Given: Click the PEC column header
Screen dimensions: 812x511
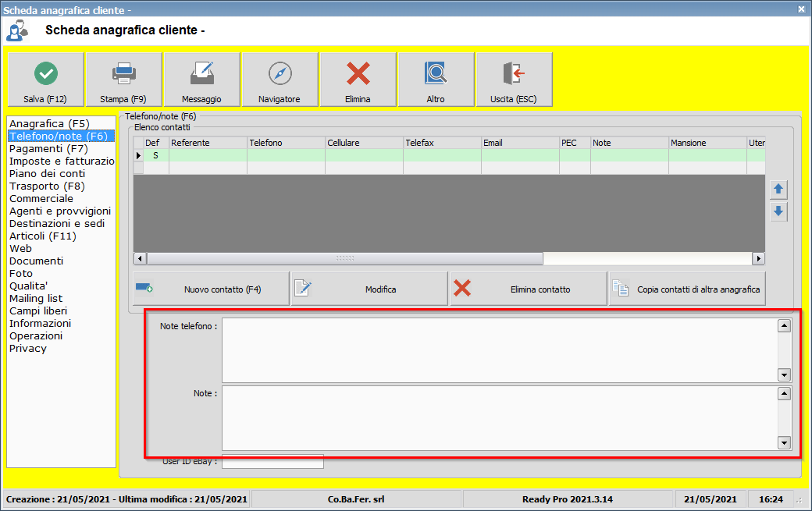Looking at the screenshot, I should (x=575, y=143).
